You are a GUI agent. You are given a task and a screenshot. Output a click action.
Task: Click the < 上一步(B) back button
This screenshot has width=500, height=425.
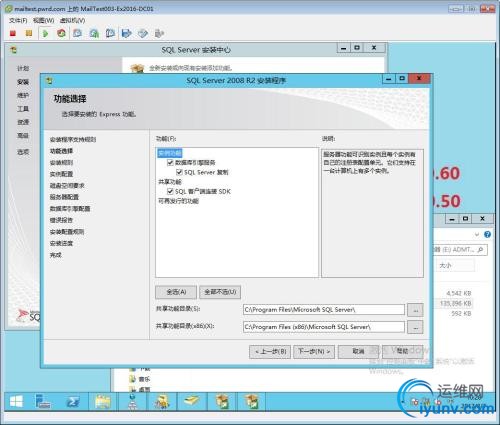270,352
